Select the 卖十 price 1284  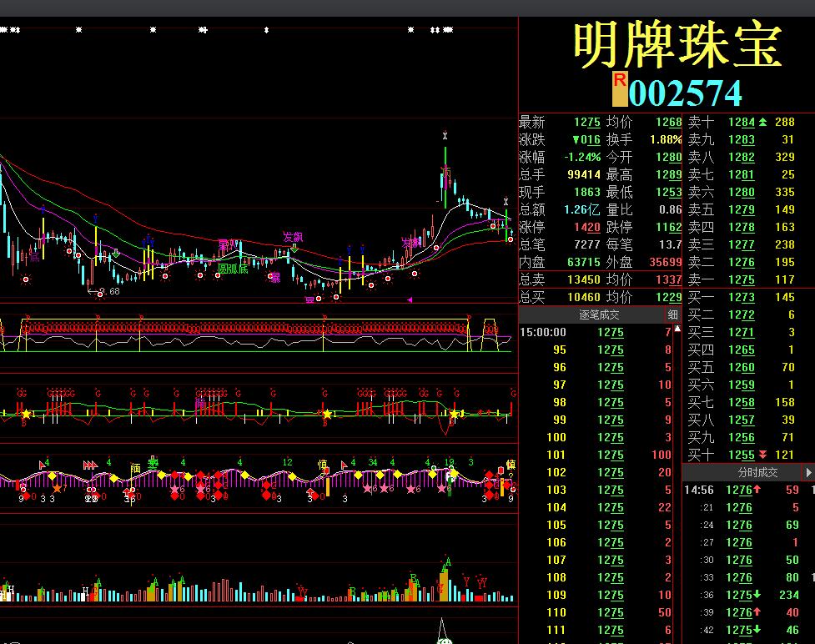tap(742, 122)
